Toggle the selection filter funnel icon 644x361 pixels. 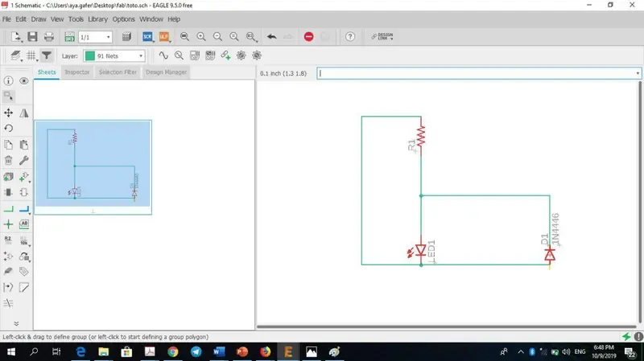coord(47,55)
